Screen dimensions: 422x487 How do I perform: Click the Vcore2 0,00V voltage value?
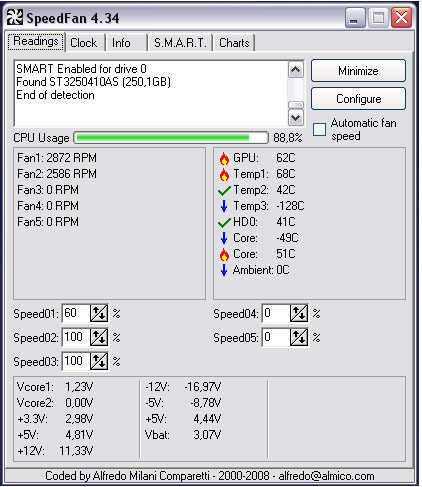79,403
